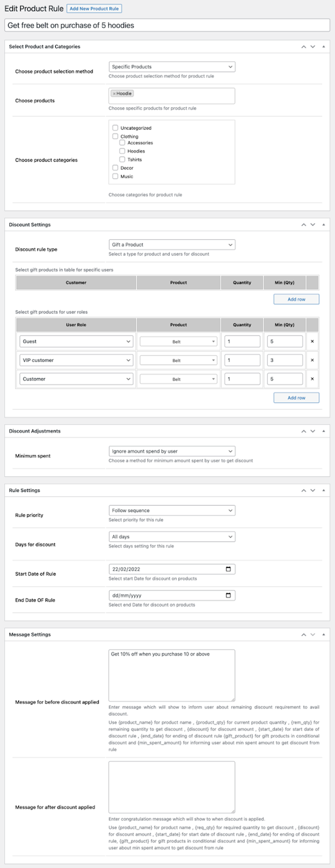Viewport: 335px width, 868px height.
Task: Move Discount Settings panel up
Action: point(303,225)
